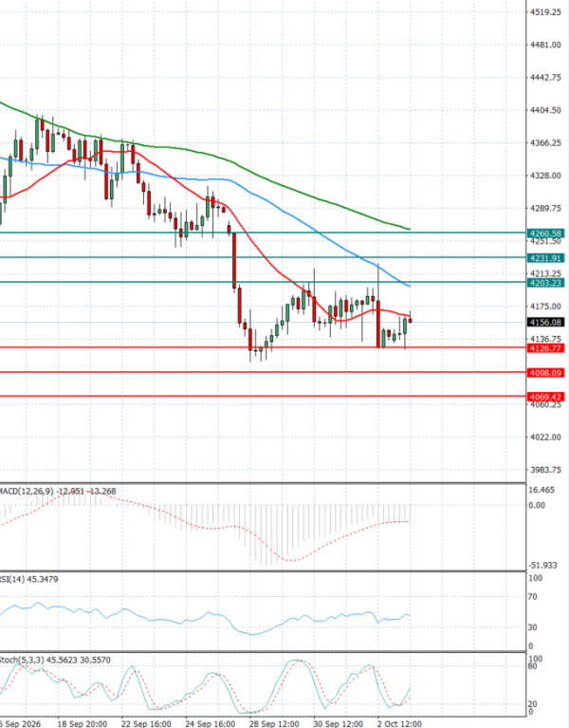569x728 pixels.
Task: Click the 28 Sep 12:00 time label
Action: pos(274,724)
